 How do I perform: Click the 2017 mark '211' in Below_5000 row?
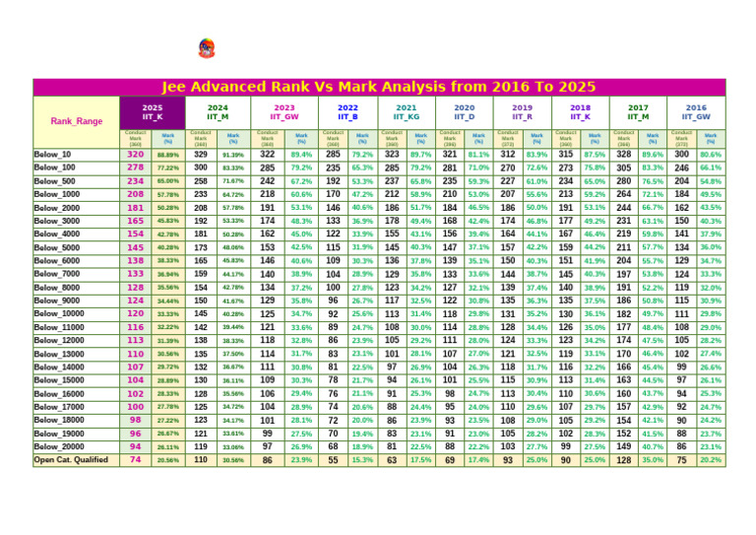click(624, 247)
